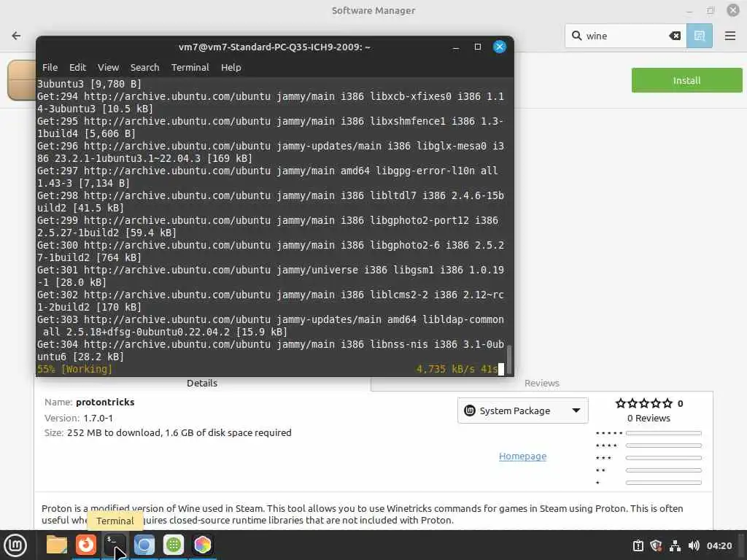Click the 0 Reviews label

pos(649,418)
